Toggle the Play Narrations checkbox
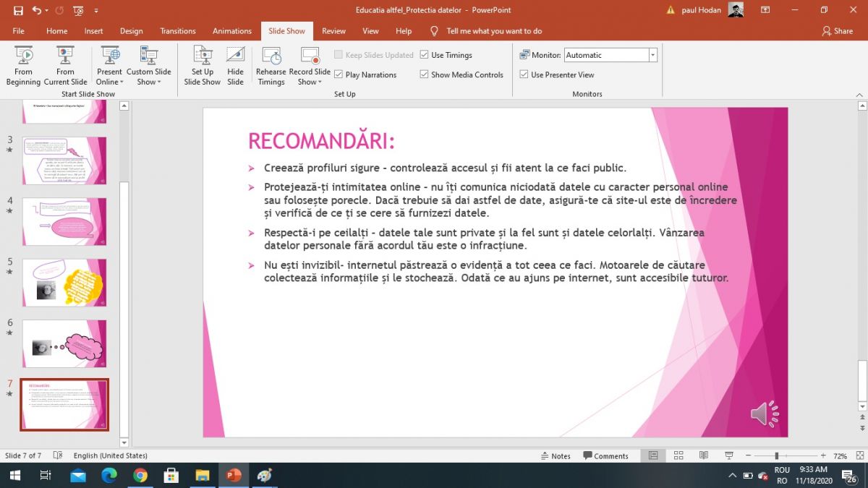868x488 pixels. 339,74
